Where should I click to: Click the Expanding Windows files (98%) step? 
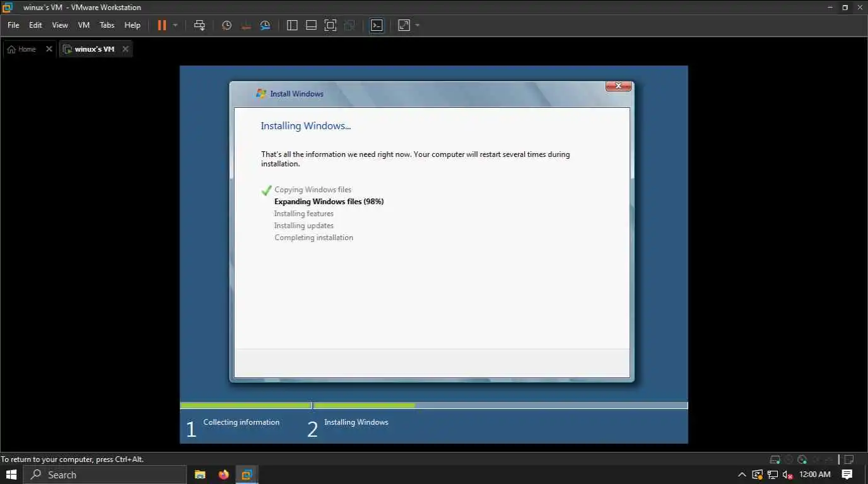click(x=329, y=202)
